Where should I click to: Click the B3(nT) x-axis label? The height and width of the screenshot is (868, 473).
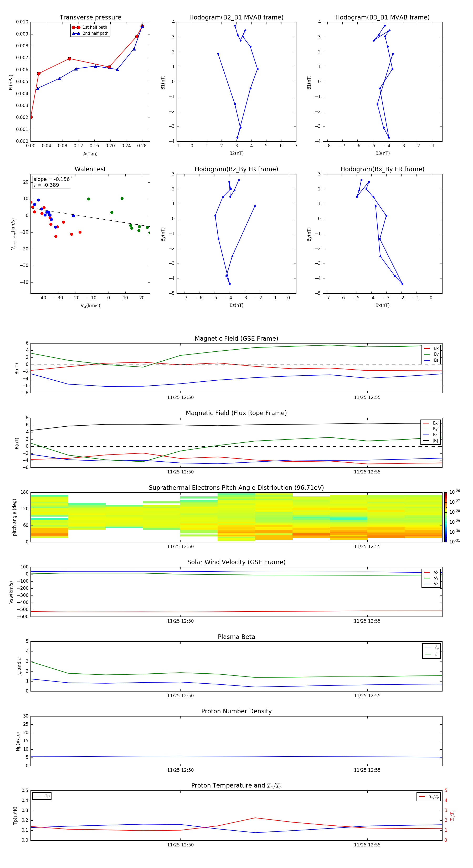point(382,153)
